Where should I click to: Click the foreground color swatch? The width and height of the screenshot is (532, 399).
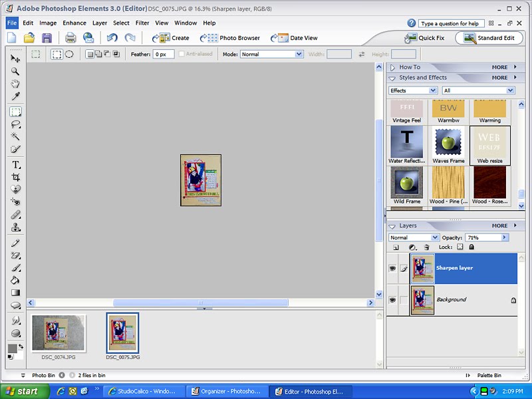click(x=12, y=348)
